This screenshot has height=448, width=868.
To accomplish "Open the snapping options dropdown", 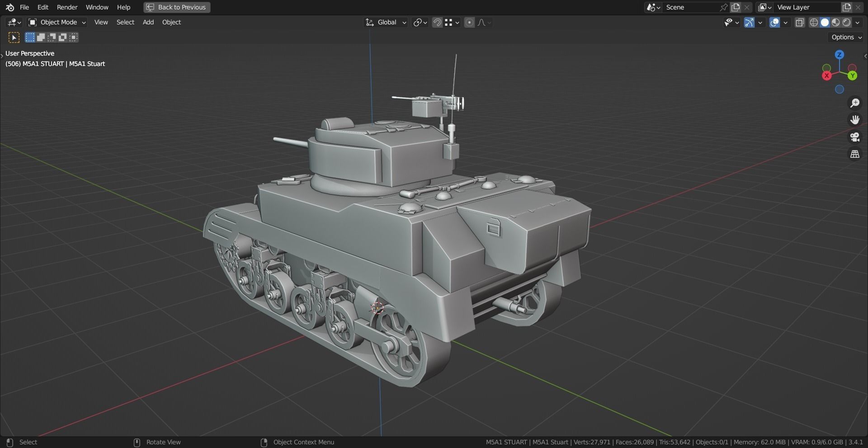I will point(452,22).
